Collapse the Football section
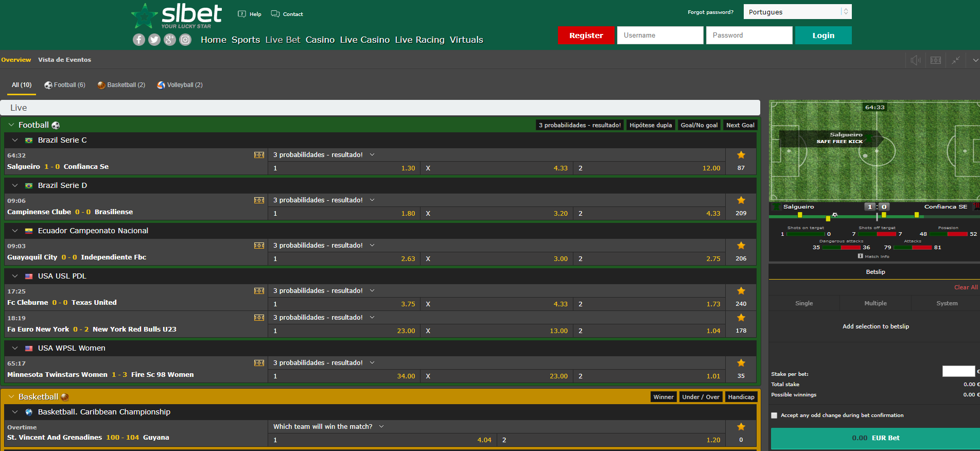This screenshot has height=451, width=980. pos(11,125)
